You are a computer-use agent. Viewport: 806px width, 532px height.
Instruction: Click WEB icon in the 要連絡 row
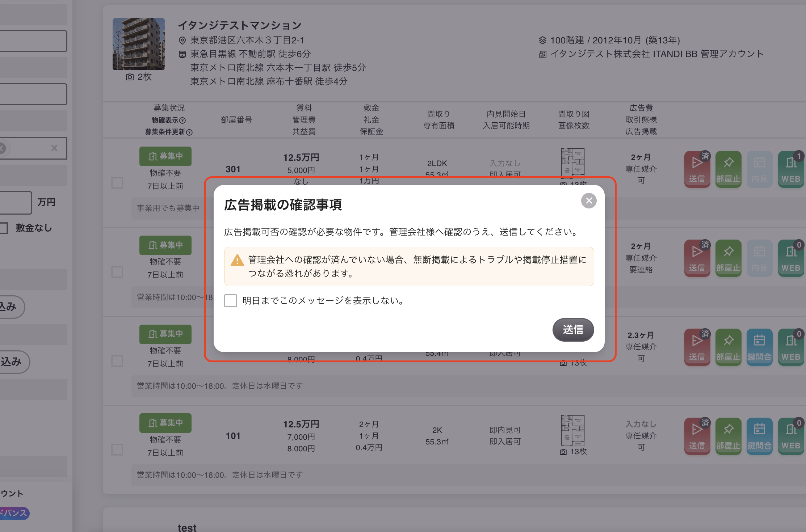click(791, 258)
